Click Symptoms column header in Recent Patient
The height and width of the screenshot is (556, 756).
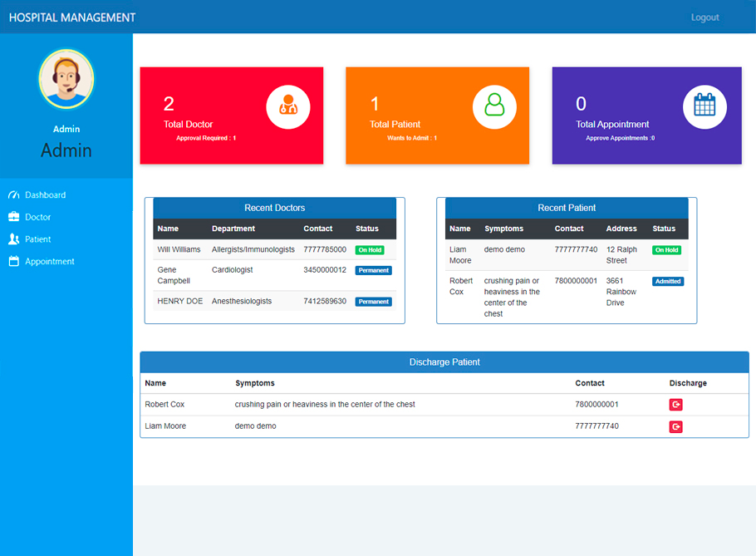pyautogui.click(x=503, y=229)
